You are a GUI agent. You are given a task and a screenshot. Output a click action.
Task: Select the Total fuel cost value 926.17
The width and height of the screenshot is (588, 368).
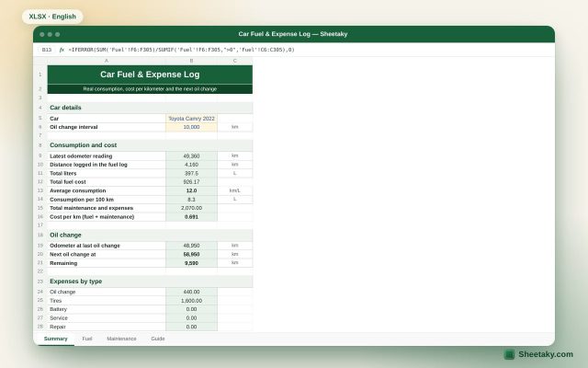tap(191, 182)
